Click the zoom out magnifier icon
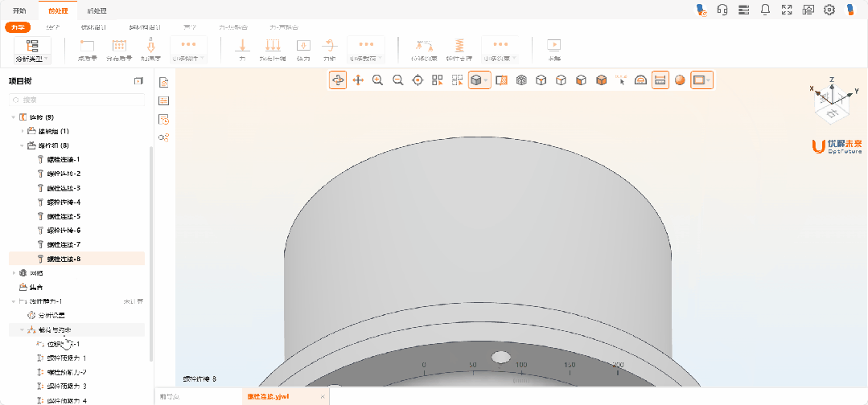868x405 pixels. (397, 80)
